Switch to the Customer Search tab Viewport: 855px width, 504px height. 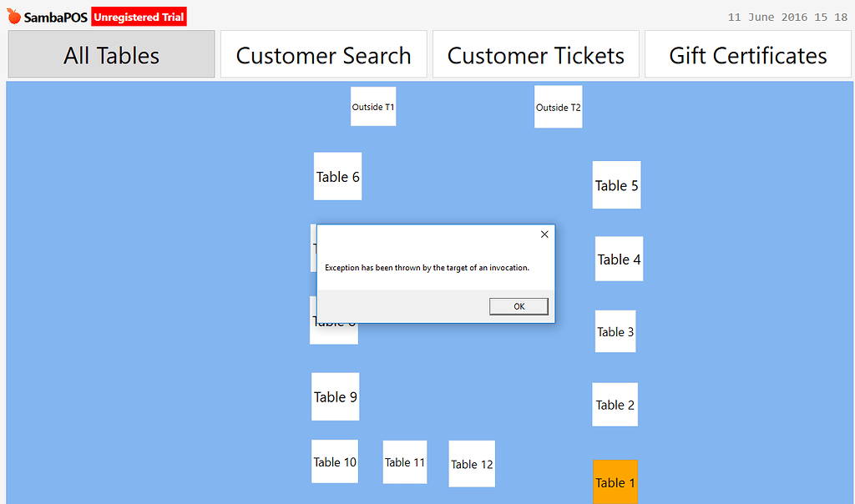point(323,54)
